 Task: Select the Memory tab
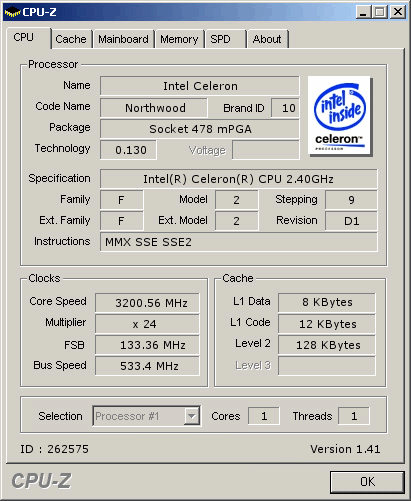click(x=179, y=39)
